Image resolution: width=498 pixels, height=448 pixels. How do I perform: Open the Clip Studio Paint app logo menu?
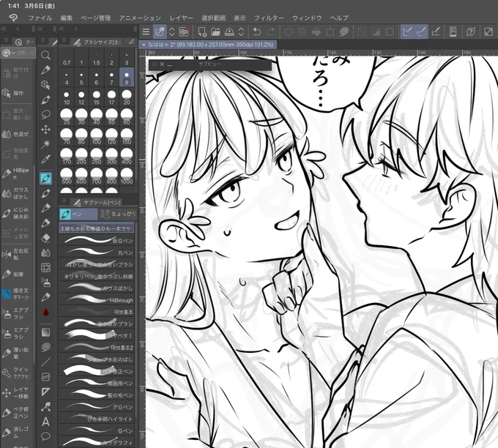(13, 18)
